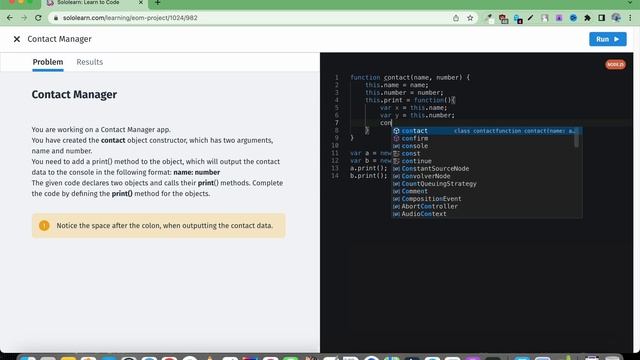Click the address bar URL

click(x=130, y=18)
